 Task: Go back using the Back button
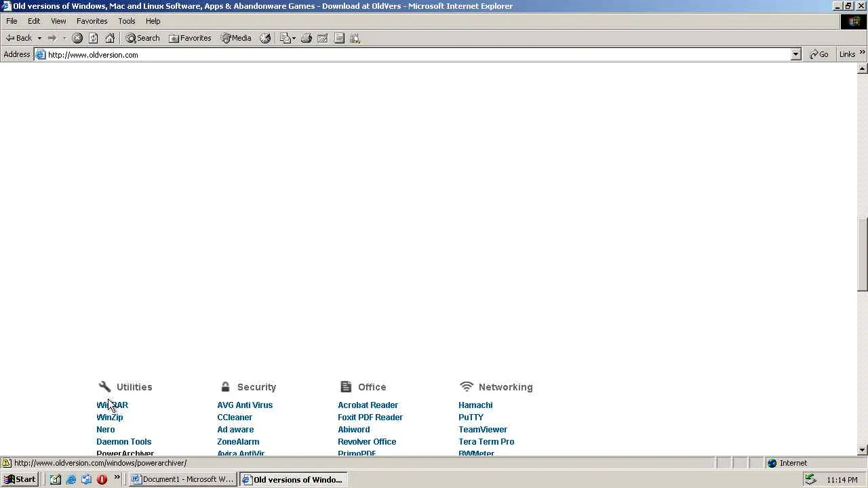(19, 38)
